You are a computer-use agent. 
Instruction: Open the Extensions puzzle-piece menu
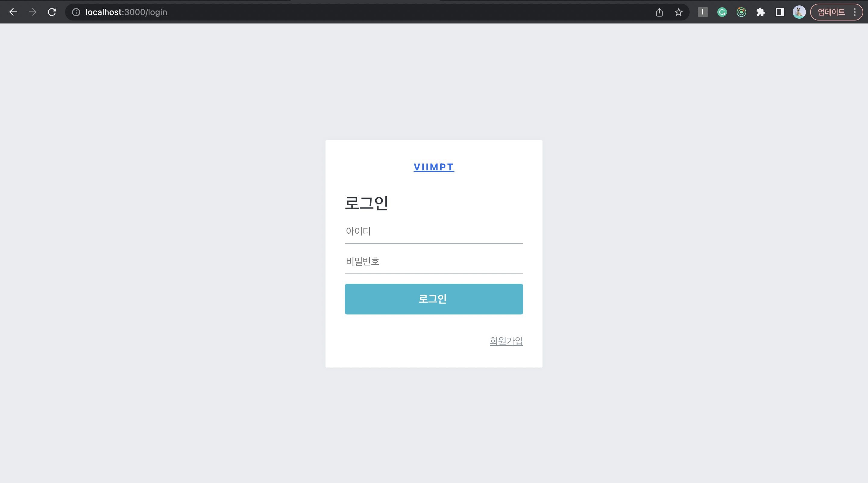click(x=760, y=12)
